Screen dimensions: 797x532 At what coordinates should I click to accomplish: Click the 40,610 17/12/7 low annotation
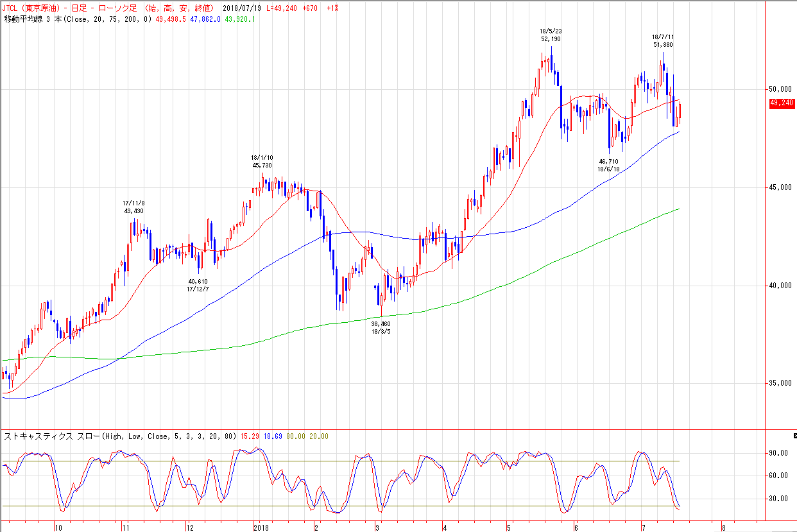pos(198,286)
